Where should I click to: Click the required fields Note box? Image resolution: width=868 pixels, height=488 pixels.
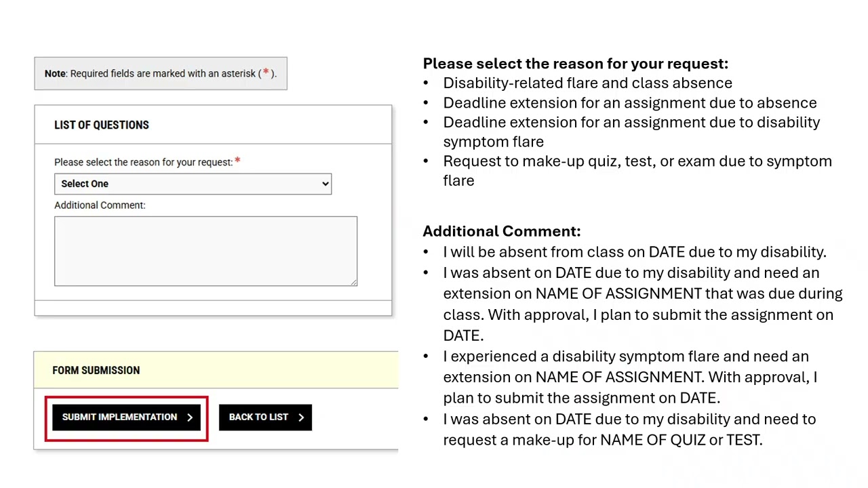pyautogui.click(x=161, y=73)
